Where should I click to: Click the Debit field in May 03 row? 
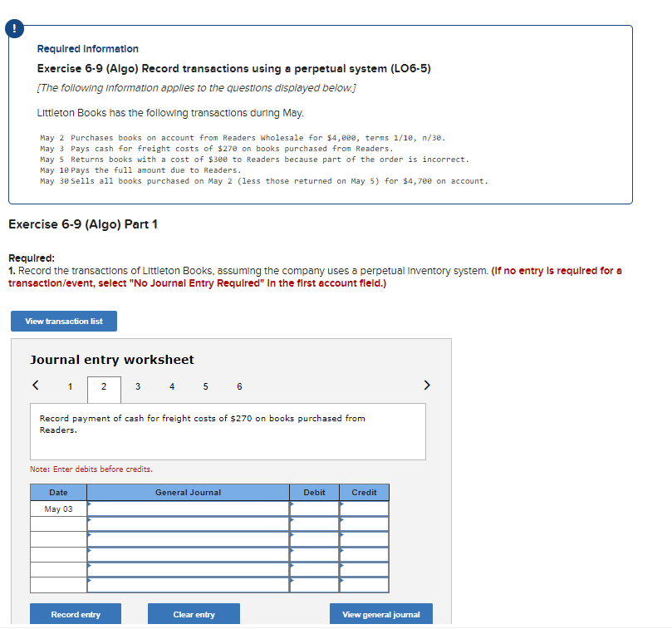pyautogui.click(x=315, y=509)
